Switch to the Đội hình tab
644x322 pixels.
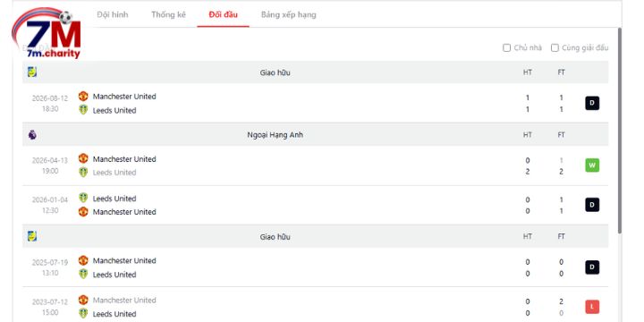click(x=113, y=15)
